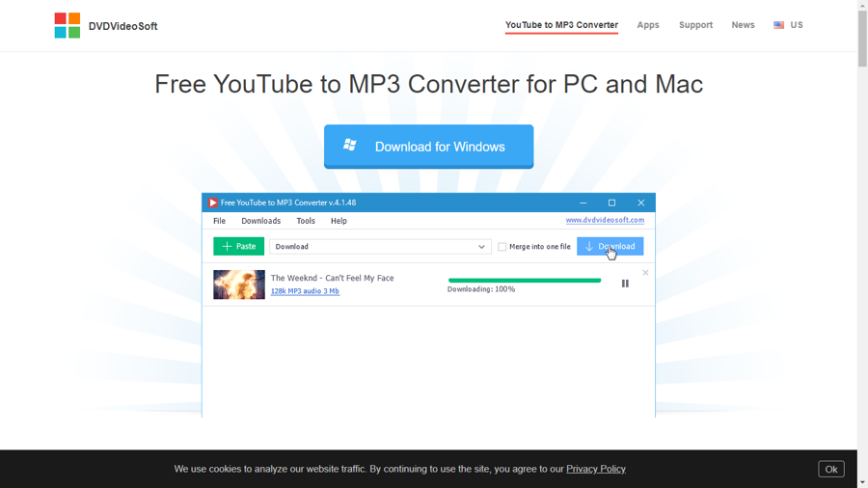Open the DVDVideoSoft brand name link
Image resolution: width=868 pixels, height=488 pixels.
(x=122, y=26)
